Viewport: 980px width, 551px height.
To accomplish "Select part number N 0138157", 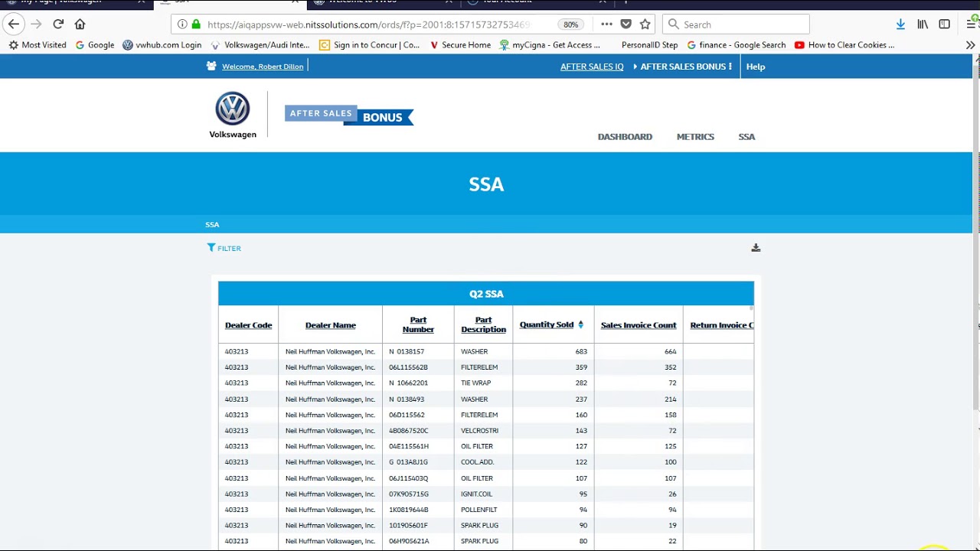I will 407,352.
